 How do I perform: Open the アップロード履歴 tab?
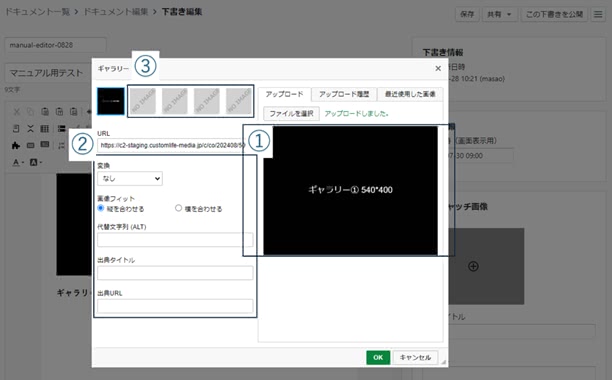coord(344,94)
